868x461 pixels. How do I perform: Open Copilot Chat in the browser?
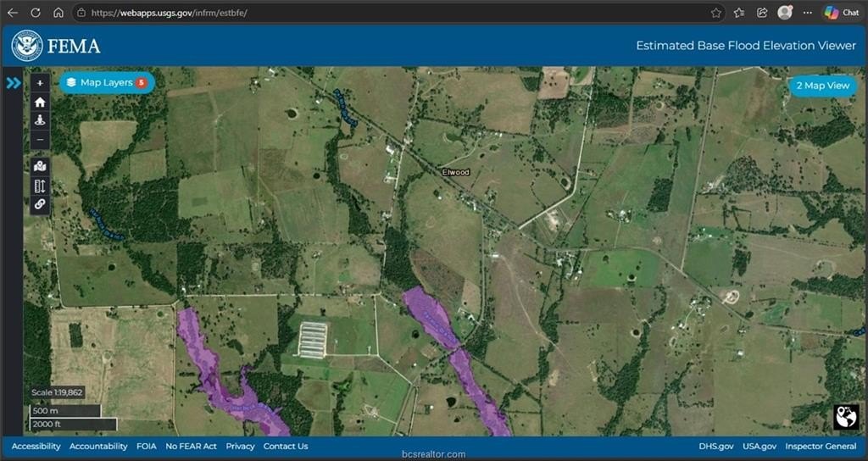click(842, 12)
